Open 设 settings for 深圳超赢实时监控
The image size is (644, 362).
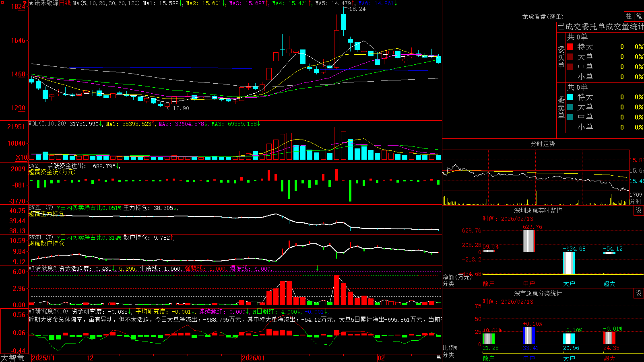639,210
